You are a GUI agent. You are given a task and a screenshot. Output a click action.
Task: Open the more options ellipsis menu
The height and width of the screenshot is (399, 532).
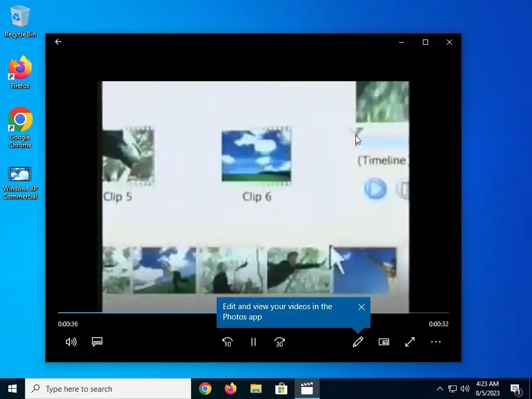coord(436,342)
